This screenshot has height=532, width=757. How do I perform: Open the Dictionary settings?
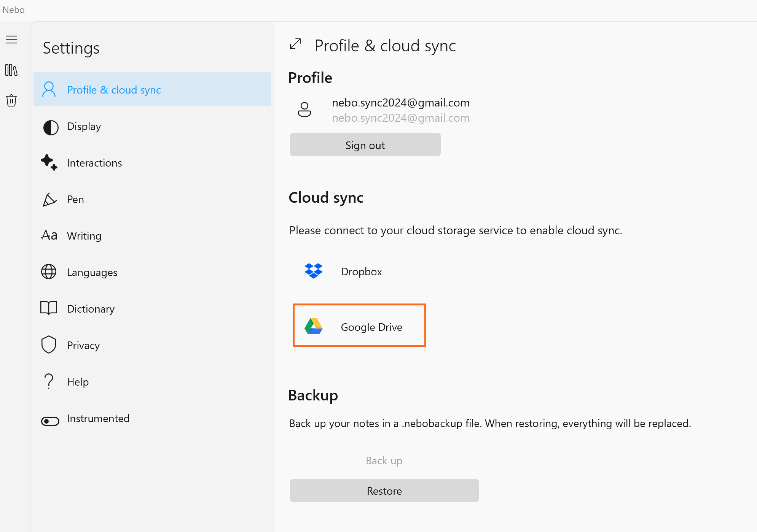[91, 309]
